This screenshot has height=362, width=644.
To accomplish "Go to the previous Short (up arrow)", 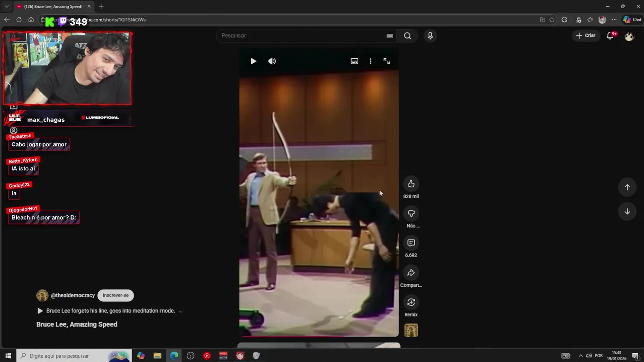I will [x=627, y=187].
